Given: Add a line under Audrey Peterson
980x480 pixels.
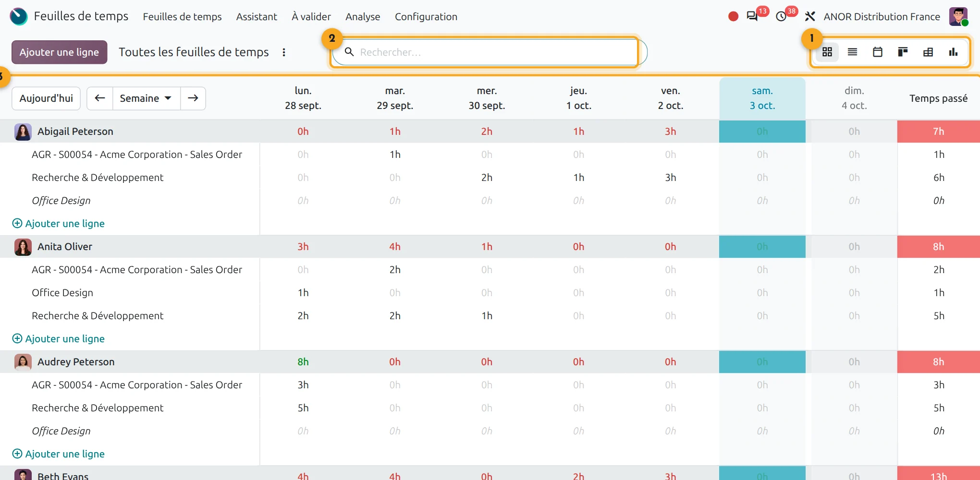Looking at the screenshot, I should pos(58,454).
